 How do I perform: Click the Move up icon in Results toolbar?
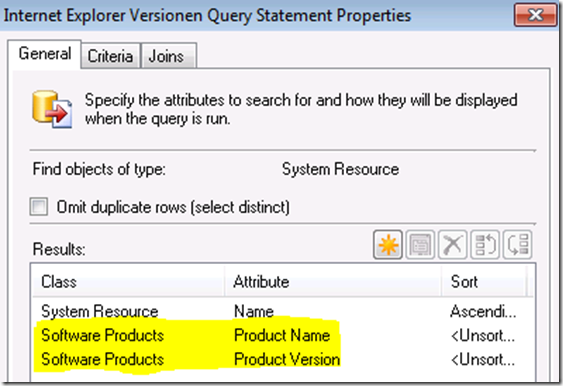coord(485,245)
